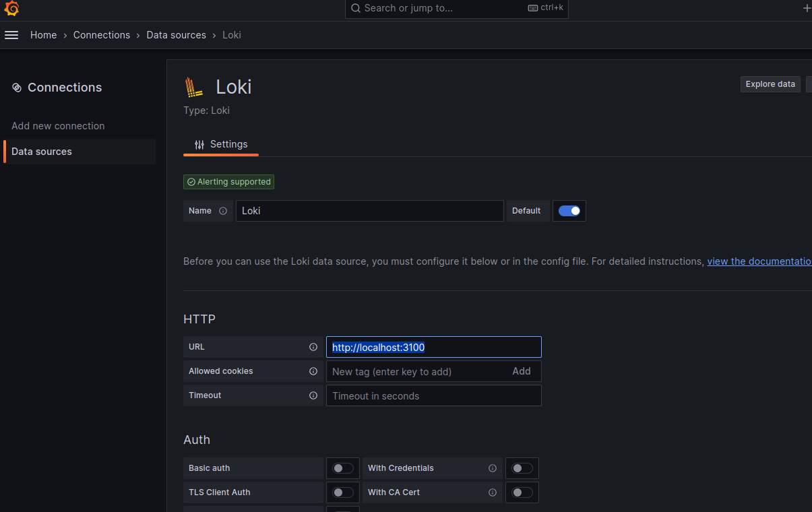The image size is (812, 512).
Task: Enable With Credentials toggle
Action: pos(522,468)
